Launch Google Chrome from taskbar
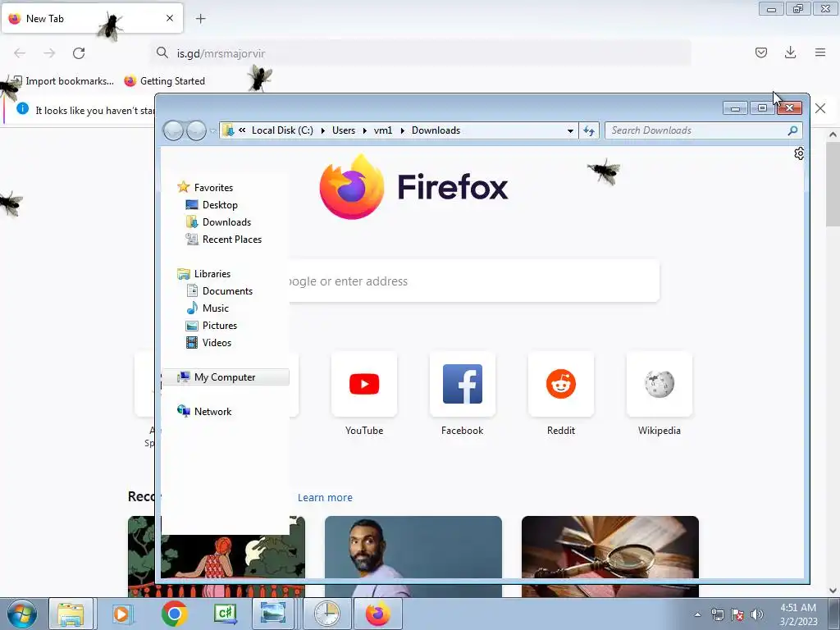The height and width of the screenshot is (630, 840). click(174, 614)
